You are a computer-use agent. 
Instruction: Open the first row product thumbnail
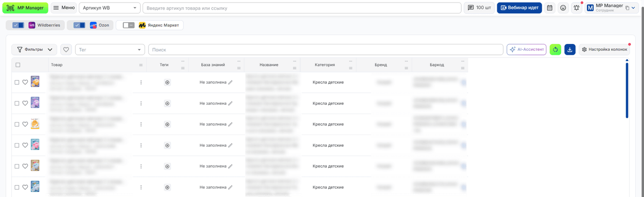coord(35,81)
